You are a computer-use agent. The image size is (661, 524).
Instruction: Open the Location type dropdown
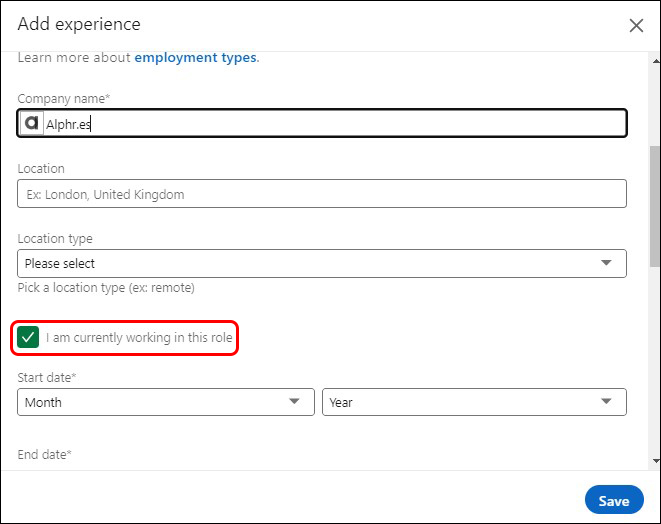pos(322,263)
